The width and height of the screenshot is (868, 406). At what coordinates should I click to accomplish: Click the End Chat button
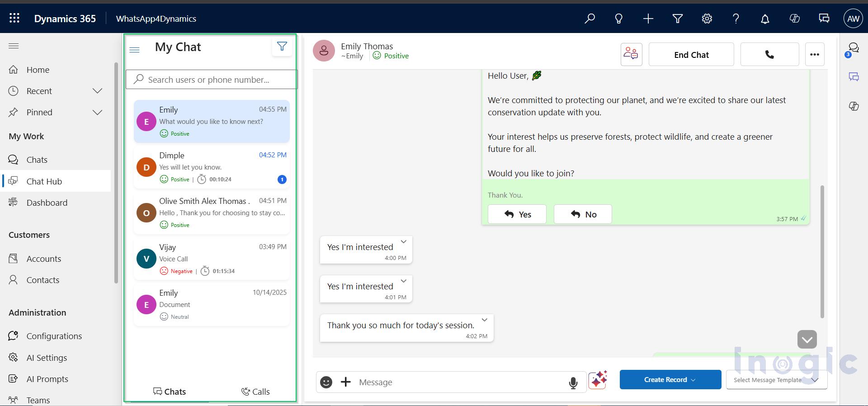tap(691, 54)
